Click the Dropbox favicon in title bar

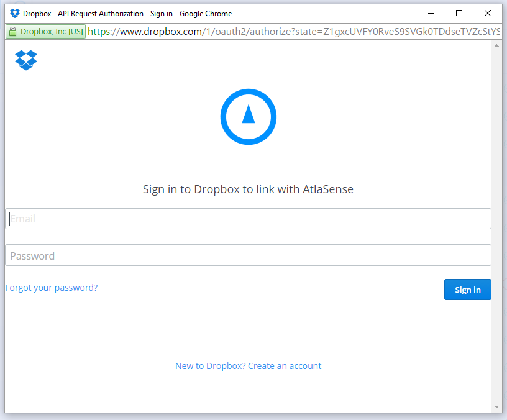coord(15,14)
